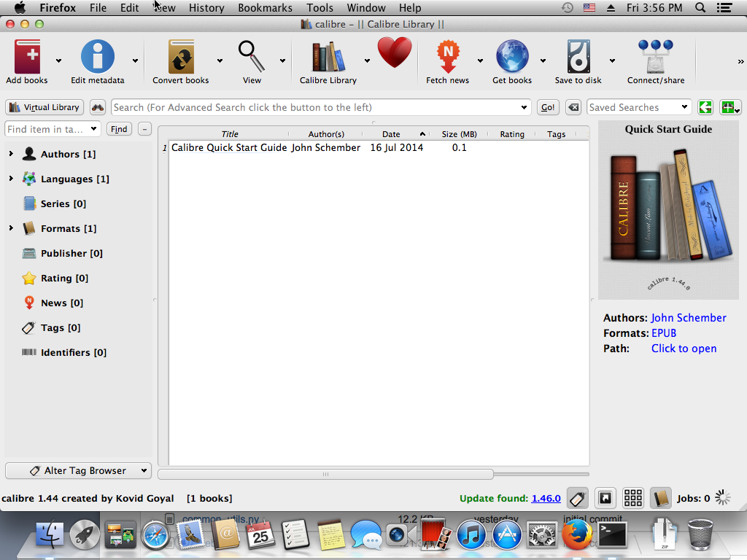
Task: Open Get books dropdown arrow
Action: [x=543, y=61]
